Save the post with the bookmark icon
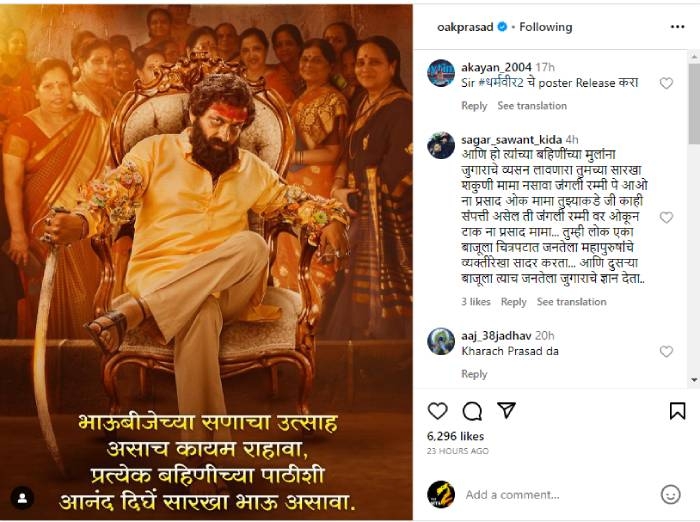The height and width of the screenshot is (522, 700). (677, 411)
